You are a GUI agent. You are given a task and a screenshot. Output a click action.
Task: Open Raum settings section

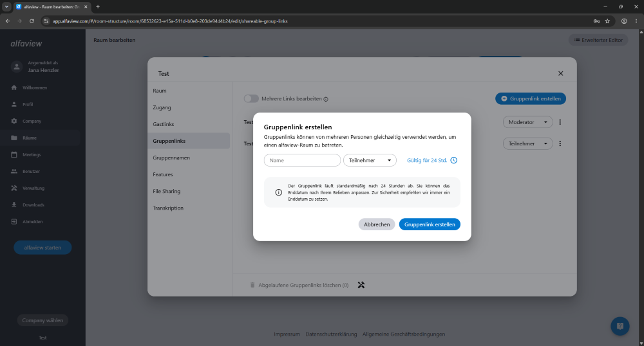coord(189,91)
